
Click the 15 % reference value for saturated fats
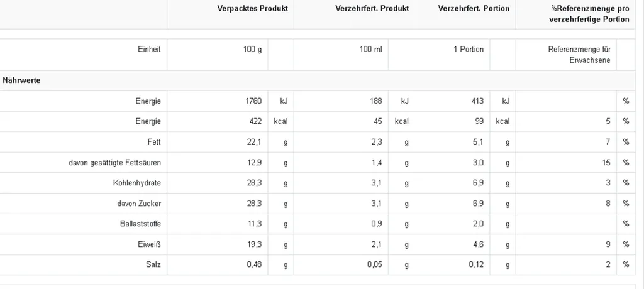(607, 163)
